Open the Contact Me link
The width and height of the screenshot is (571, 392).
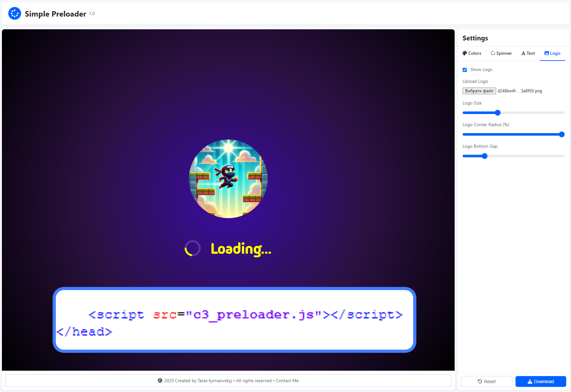[x=287, y=381]
